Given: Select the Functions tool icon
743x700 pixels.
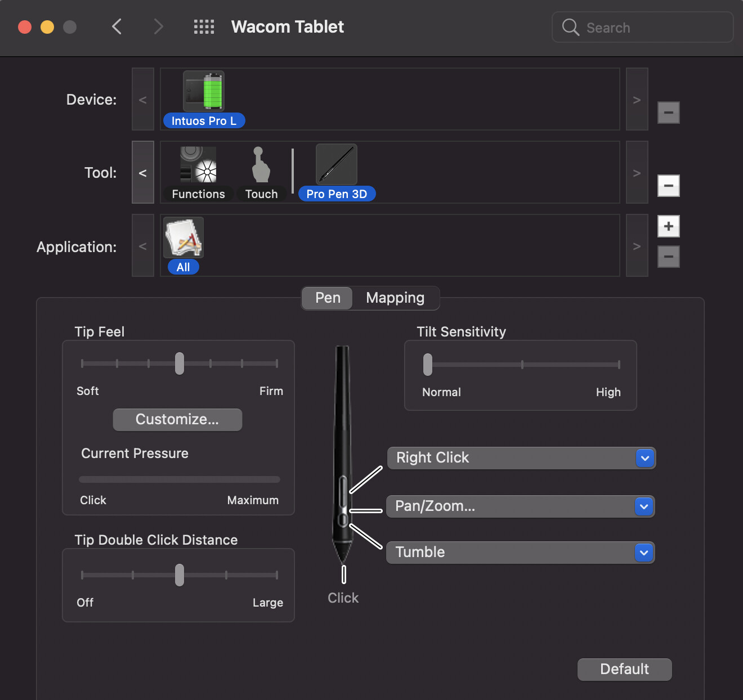Looking at the screenshot, I should coord(198,165).
